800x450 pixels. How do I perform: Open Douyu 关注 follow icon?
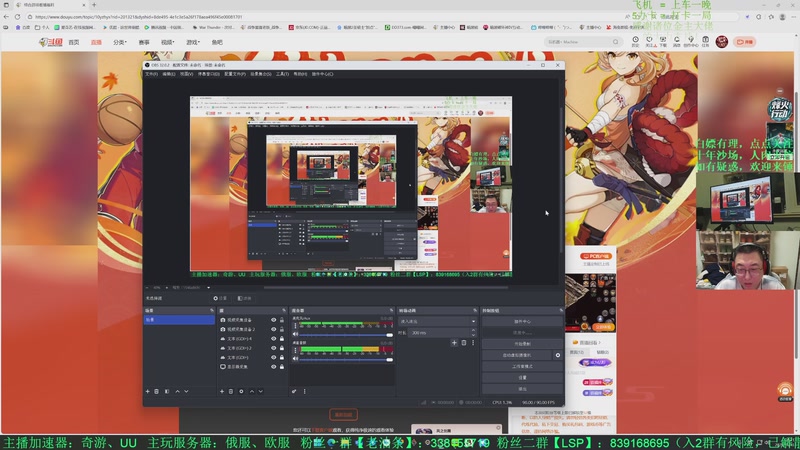point(649,41)
